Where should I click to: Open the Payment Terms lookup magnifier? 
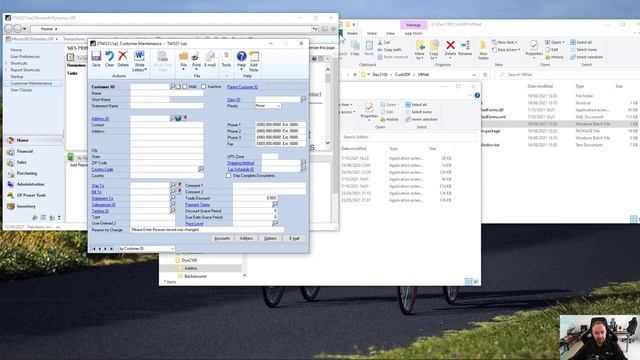(x=275, y=204)
